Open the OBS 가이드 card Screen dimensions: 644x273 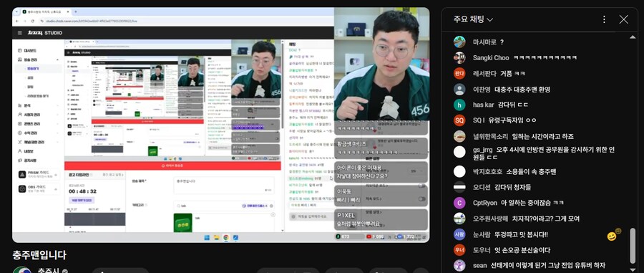pyautogui.click(x=38, y=188)
